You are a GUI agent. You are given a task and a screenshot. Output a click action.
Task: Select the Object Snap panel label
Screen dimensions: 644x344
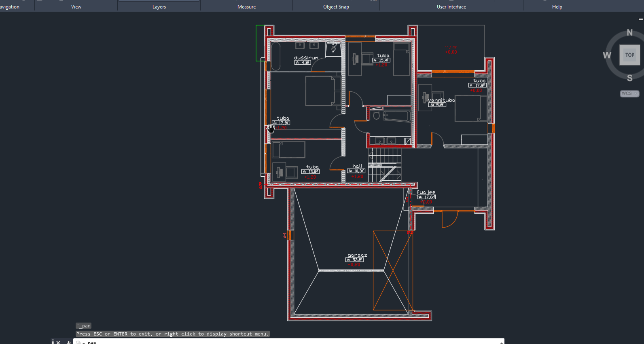click(x=336, y=7)
